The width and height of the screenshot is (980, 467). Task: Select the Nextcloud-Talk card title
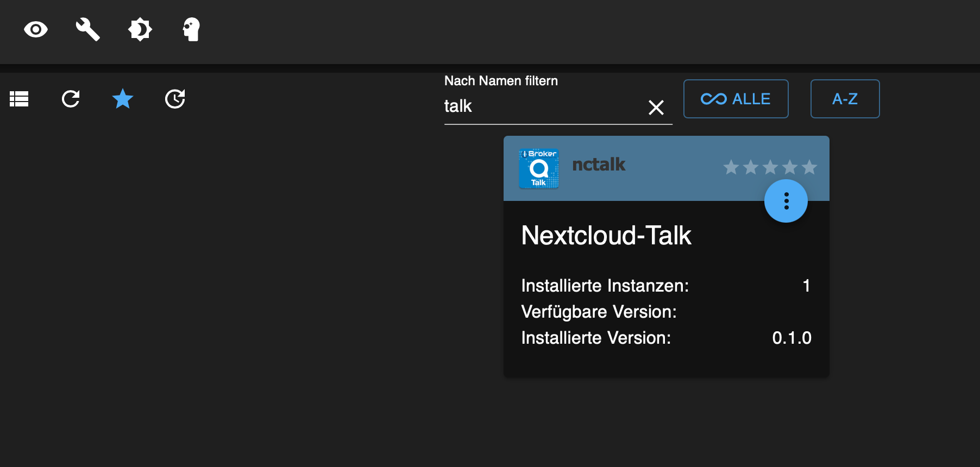[606, 236]
